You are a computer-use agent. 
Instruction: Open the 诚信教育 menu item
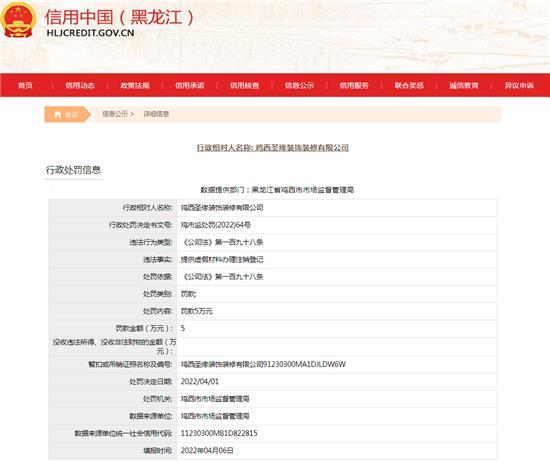click(x=464, y=85)
